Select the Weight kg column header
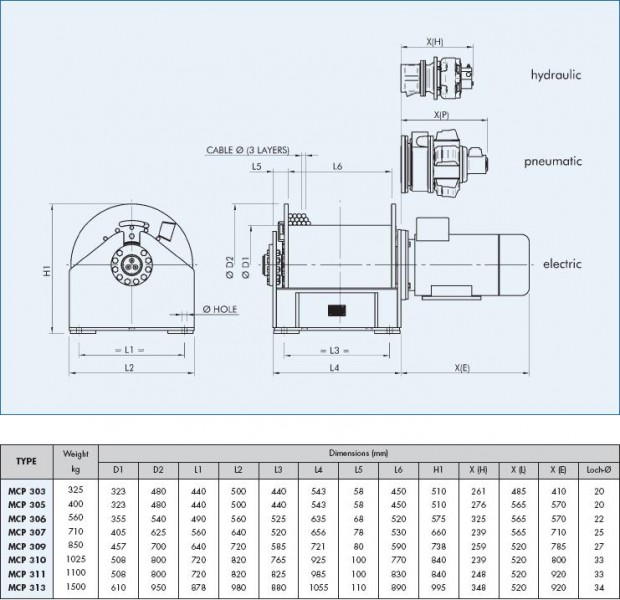This screenshot has height=600, width=620. (x=76, y=461)
